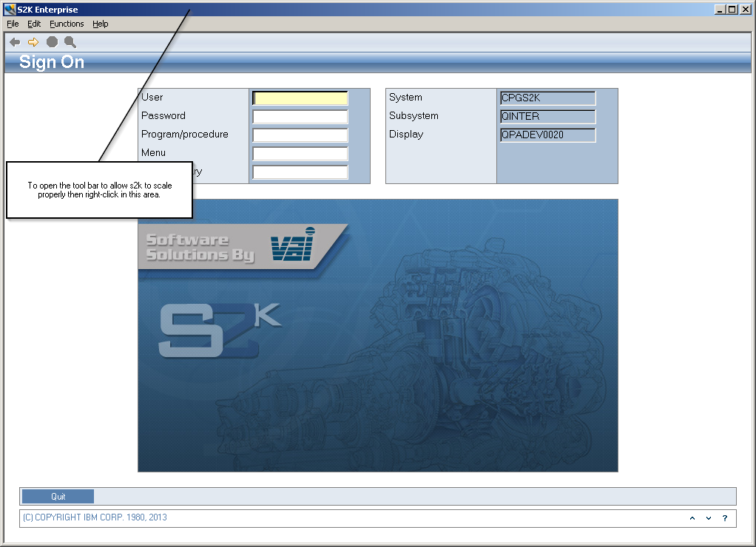The height and width of the screenshot is (547, 756).
Task: Click the stop octagon toolbar icon
Action: (x=52, y=42)
